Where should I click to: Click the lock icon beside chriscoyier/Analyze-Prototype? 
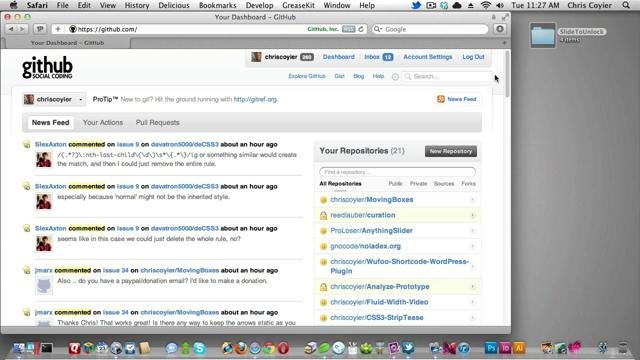(x=323, y=287)
